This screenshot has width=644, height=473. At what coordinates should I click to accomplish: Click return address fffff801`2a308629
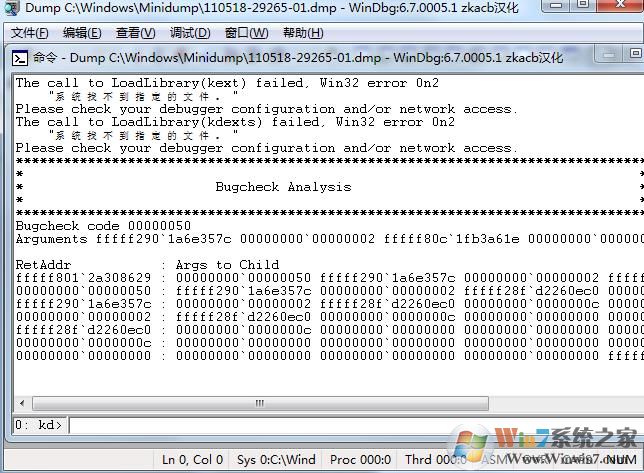click(x=83, y=278)
